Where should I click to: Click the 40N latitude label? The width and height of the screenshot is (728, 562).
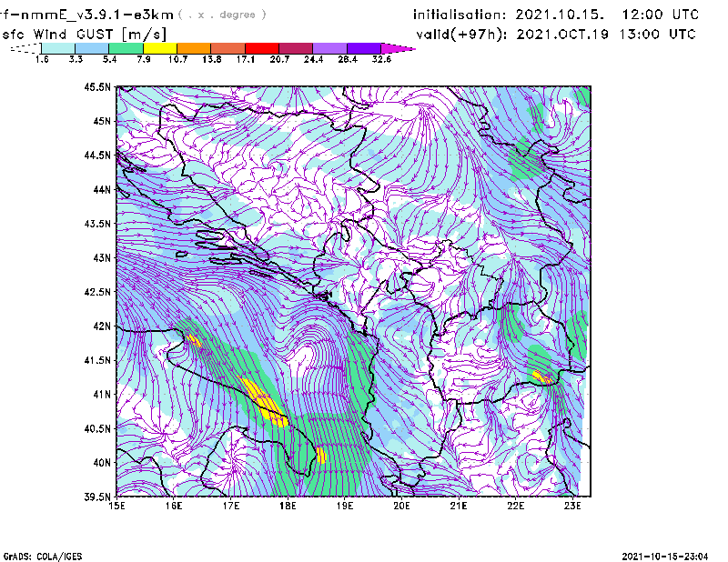[102, 463]
